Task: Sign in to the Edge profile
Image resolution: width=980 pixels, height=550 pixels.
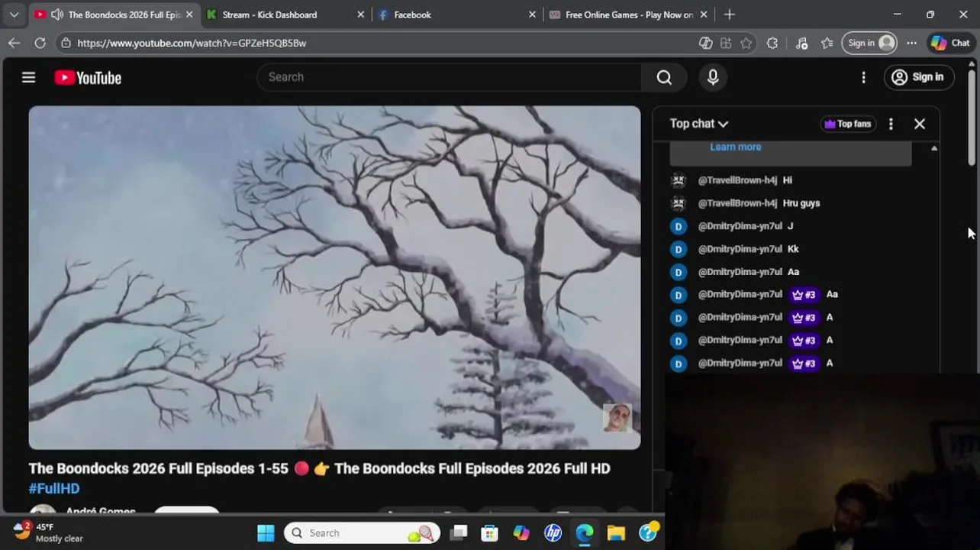Action: click(x=870, y=43)
